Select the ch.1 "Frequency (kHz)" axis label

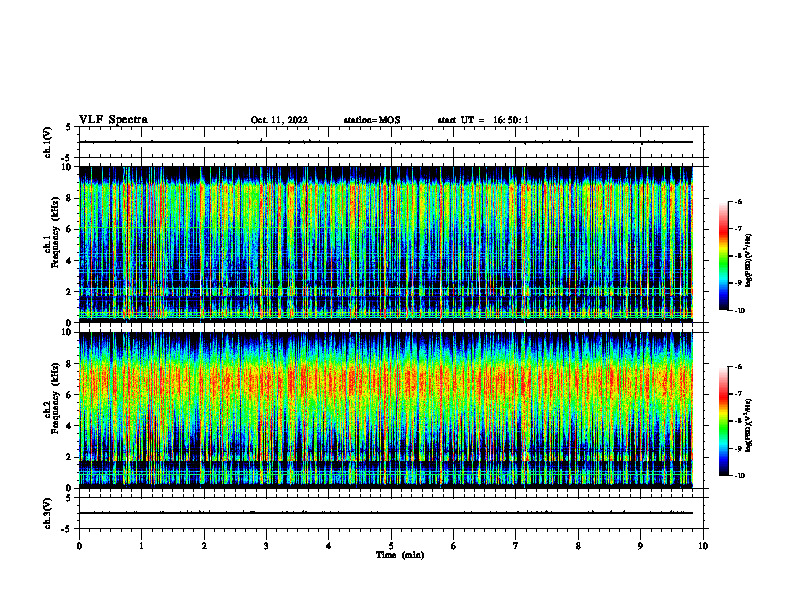coord(55,232)
